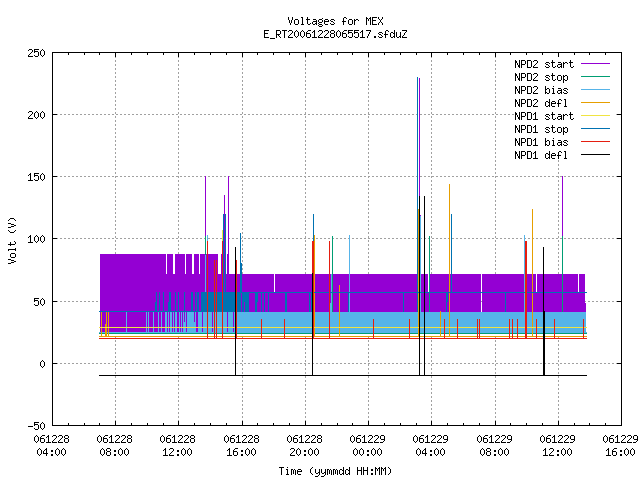The image size is (640, 480).
Task: Click the 'NPD1 stop' legend label
Action: click(541, 129)
